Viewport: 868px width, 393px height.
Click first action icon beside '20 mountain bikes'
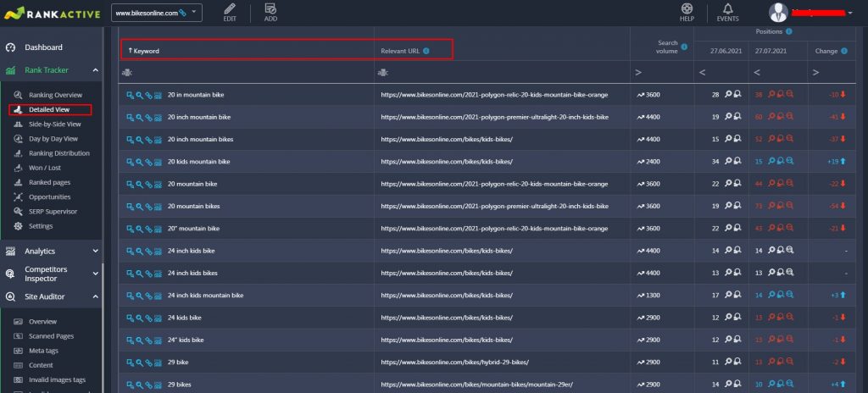coord(130,206)
